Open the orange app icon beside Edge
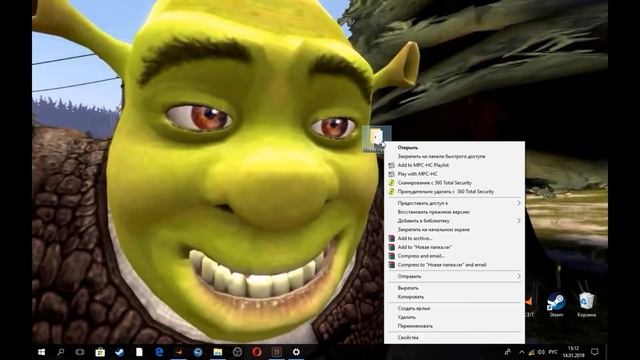 point(179,352)
